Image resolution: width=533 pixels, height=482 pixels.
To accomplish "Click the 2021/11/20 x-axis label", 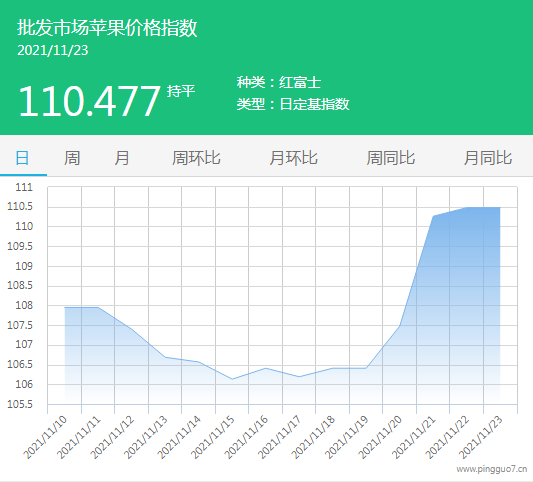I will click(380, 437).
